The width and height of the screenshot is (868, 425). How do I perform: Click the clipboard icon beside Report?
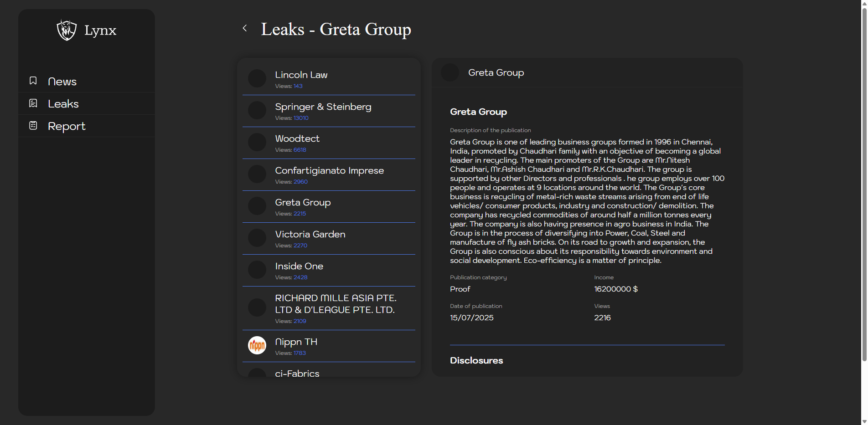pyautogui.click(x=33, y=126)
